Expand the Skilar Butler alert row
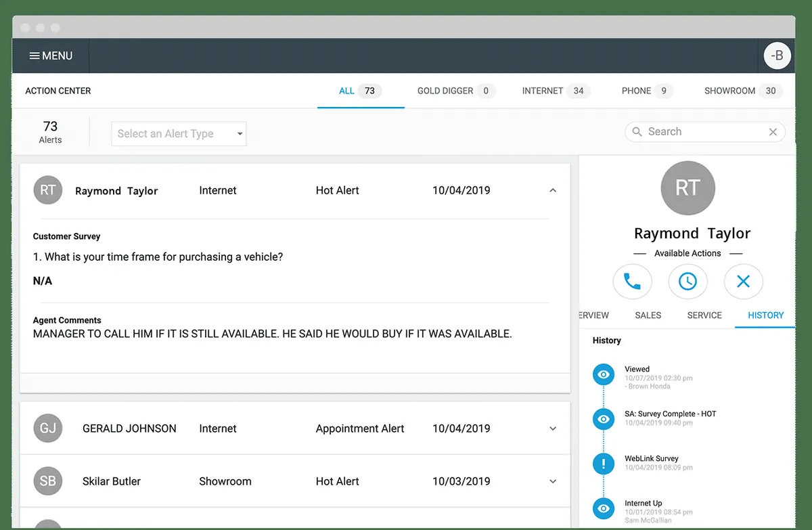Screen dimensions: 812x530 [553, 481]
